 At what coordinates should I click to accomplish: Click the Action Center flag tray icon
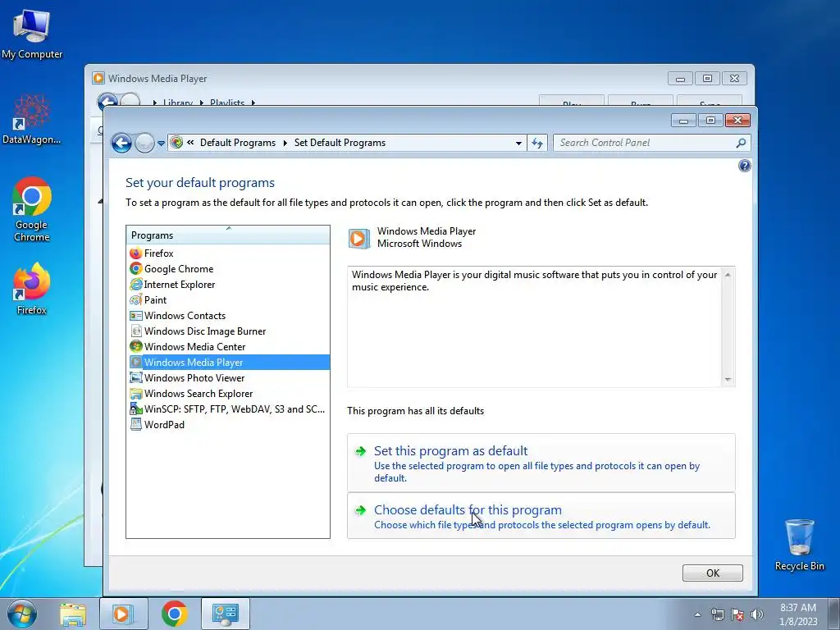[737, 614]
